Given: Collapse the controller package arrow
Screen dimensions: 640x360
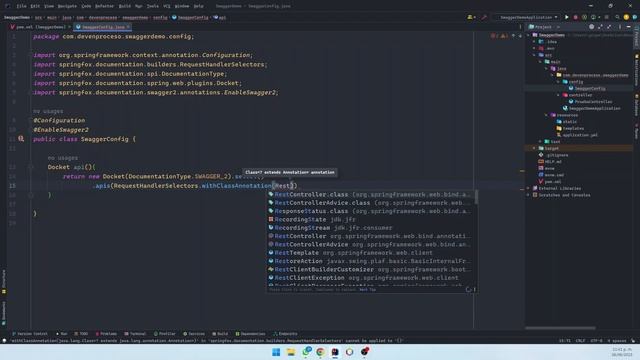Looking at the screenshot, I should pyautogui.click(x=559, y=95).
